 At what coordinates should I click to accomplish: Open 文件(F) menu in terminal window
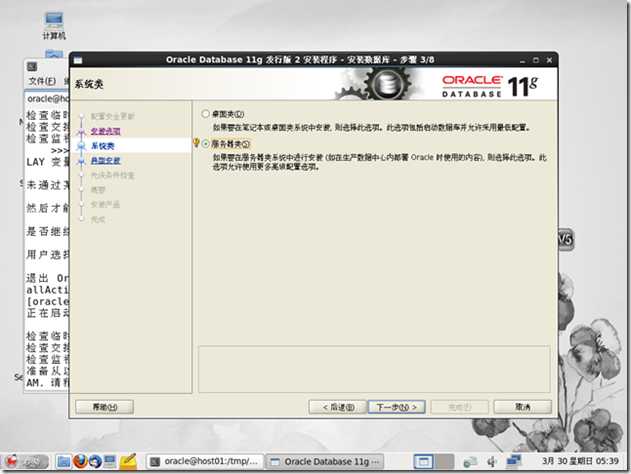42,81
